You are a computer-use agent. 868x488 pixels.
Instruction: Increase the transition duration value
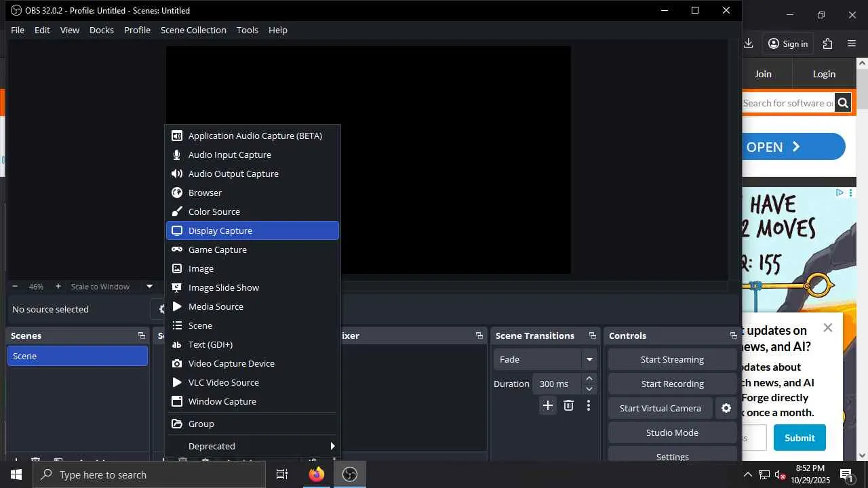pos(589,378)
